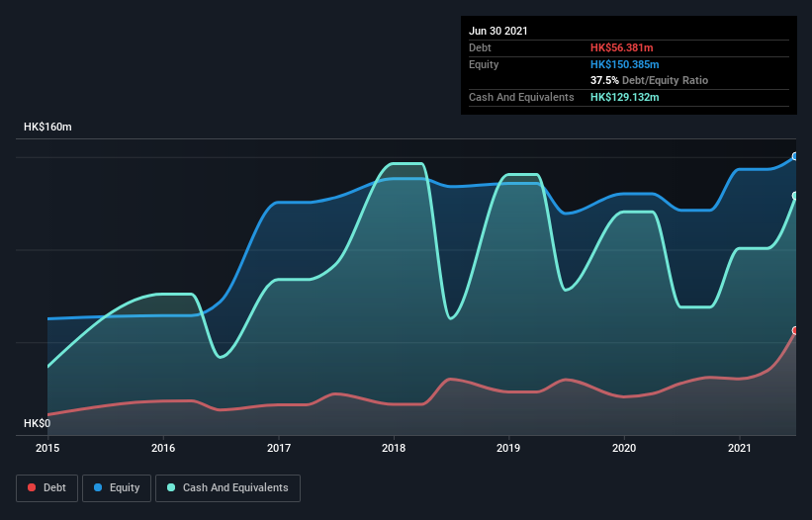Select the red Debt endpoint marker
The image size is (812, 520).
click(x=795, y=330)
